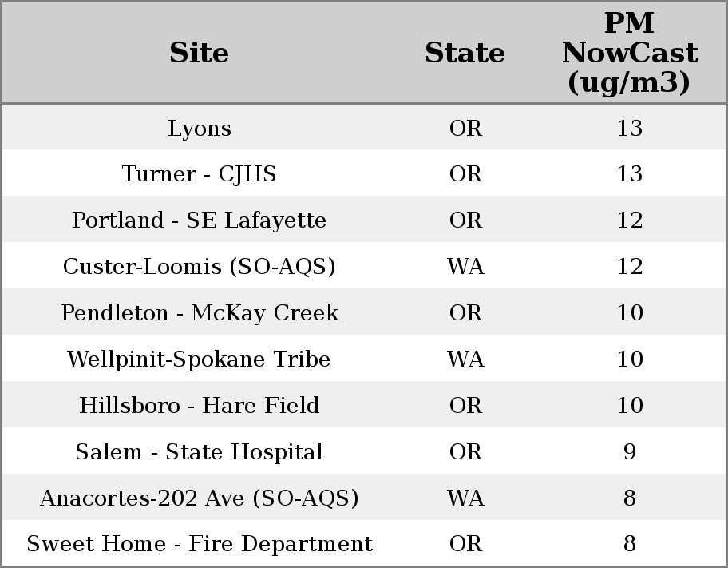Click the Portland - SE Lafayette row

point(199,220)
